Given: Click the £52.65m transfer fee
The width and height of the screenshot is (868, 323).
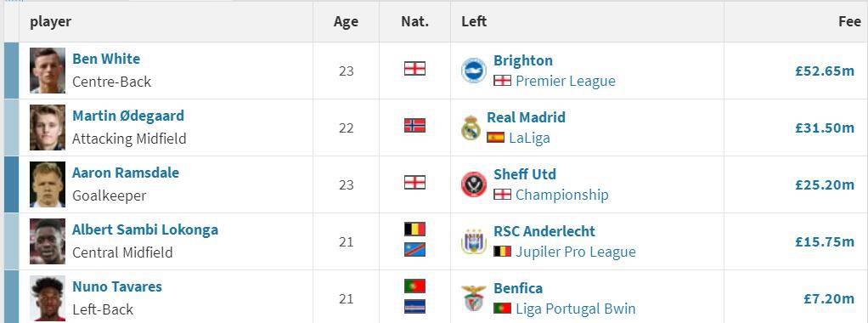Looking at the screenshot, I should pyautogui.click(x=825, y=71).
